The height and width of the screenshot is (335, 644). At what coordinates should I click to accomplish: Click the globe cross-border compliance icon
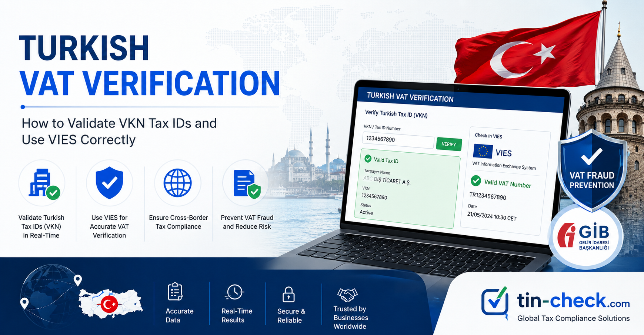(x=178, y=183)
